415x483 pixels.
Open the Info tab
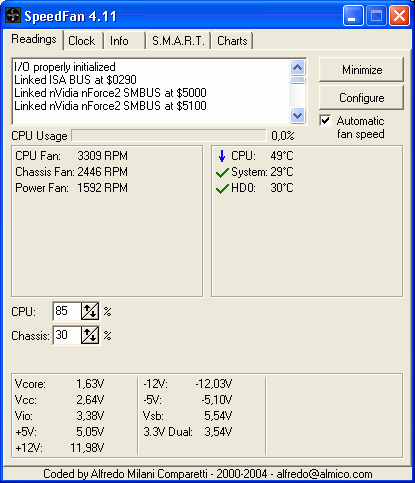coord(119,41)
